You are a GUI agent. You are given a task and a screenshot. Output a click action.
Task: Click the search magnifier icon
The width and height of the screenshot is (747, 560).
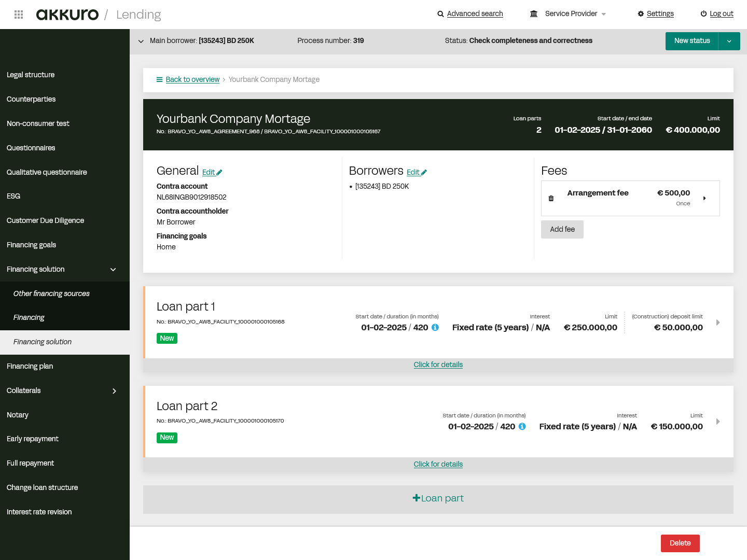tap(440, 13)
